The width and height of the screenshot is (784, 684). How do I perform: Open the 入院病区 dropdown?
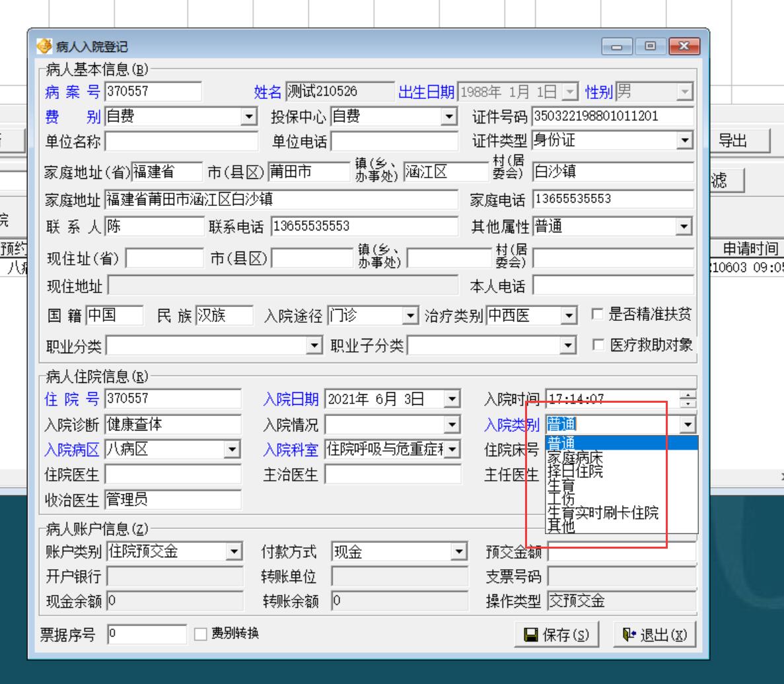coord(232,449)
